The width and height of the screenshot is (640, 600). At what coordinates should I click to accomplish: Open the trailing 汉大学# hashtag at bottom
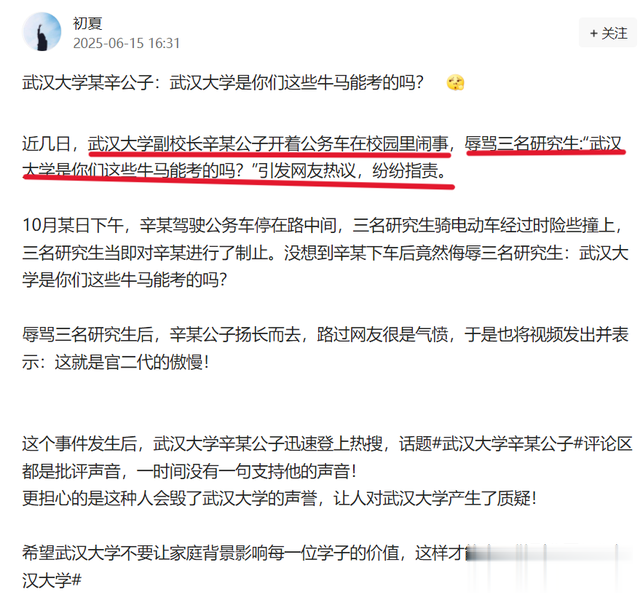point(52,580)
